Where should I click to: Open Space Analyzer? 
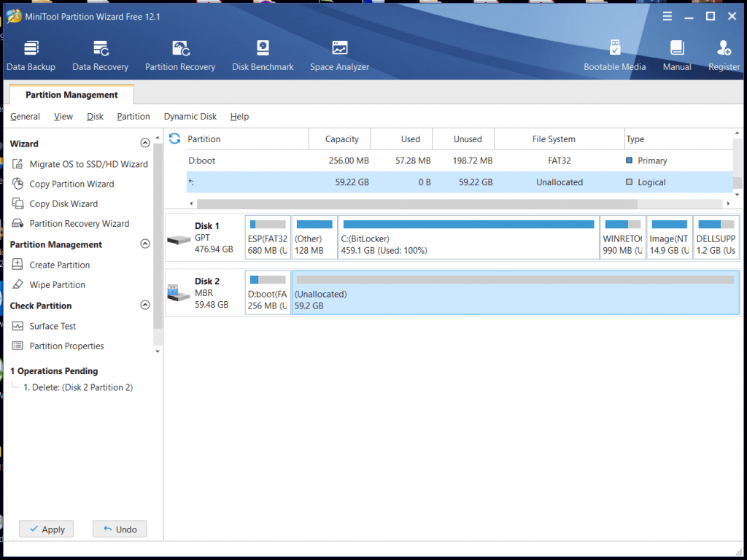click(x=340, y=56)
